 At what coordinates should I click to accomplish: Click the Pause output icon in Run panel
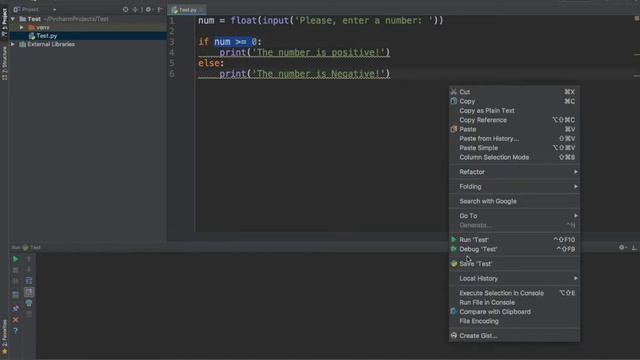coord(16,281)
